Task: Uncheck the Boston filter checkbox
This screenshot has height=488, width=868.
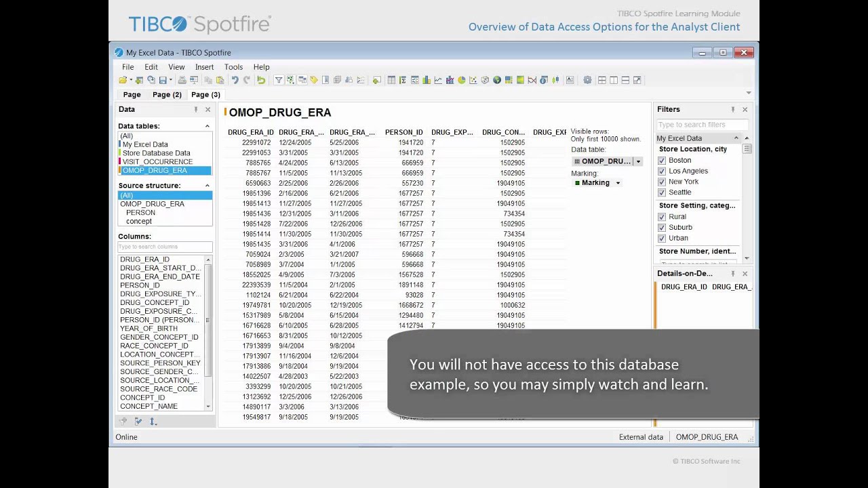Action: [662, 161]
